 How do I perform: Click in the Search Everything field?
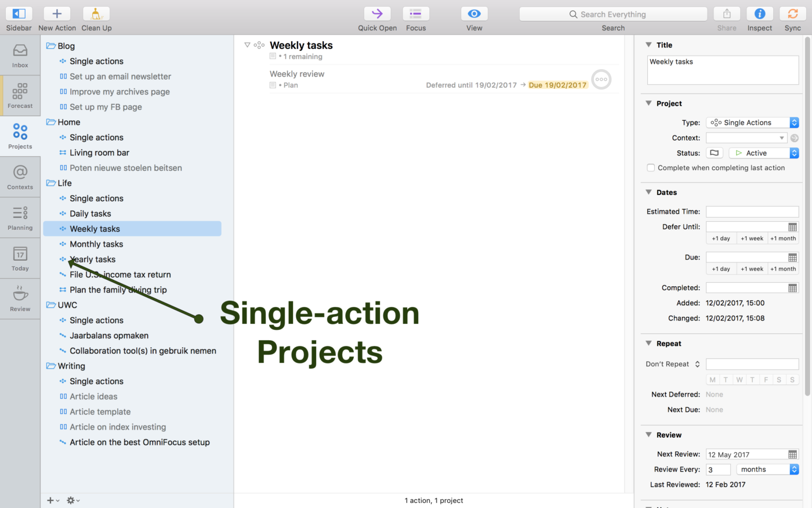(x=613, y=14)
